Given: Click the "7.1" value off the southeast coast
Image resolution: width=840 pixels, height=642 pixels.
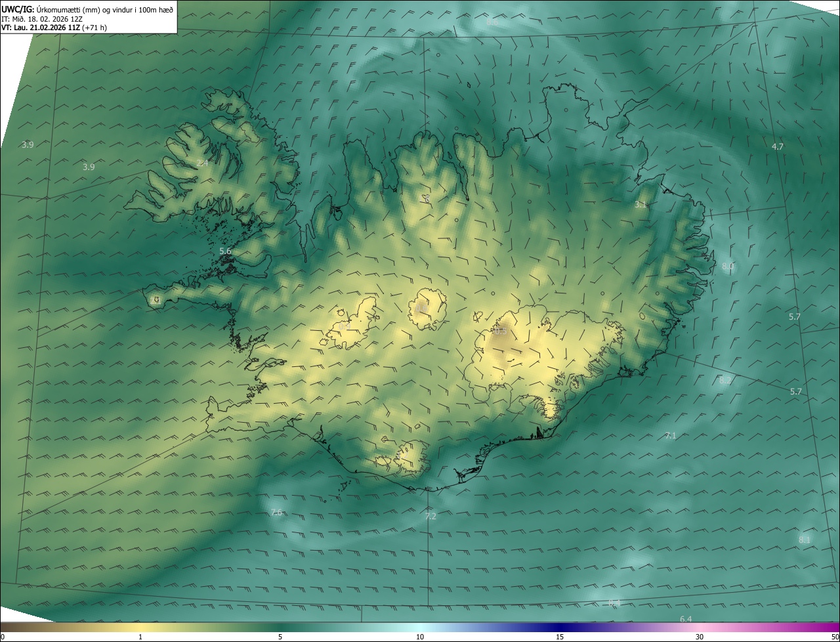Looking at the screenshot, I should (x=671, y=435).
